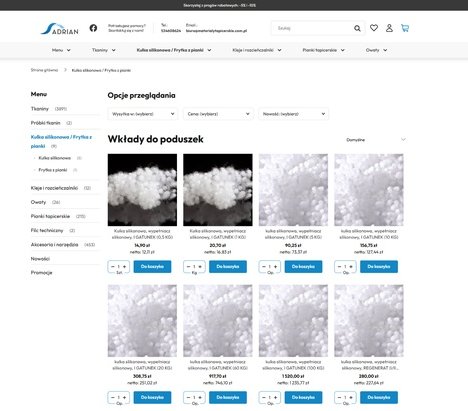This screenshot has width=468, height=411.
Task: Click the Adrian logo
Action: [x=60, y=29]
